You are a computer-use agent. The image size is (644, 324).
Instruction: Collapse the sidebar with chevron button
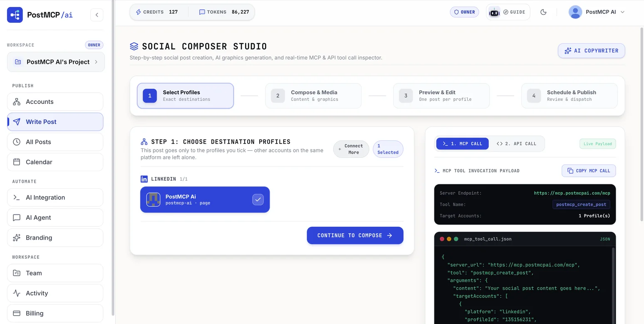97,15
